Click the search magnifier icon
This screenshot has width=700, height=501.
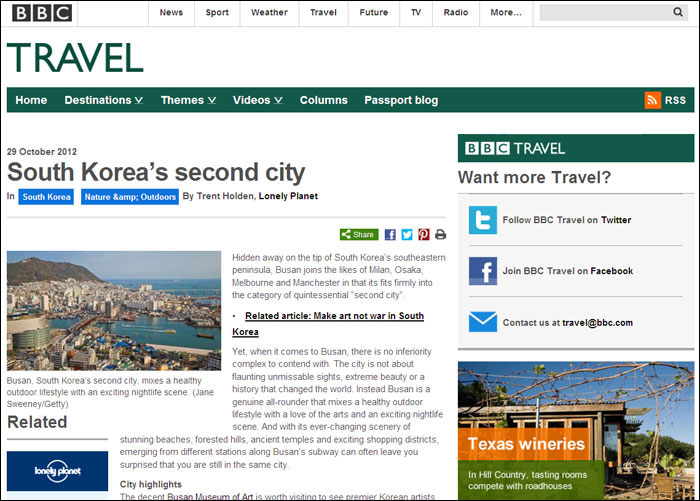coord(678,12)
